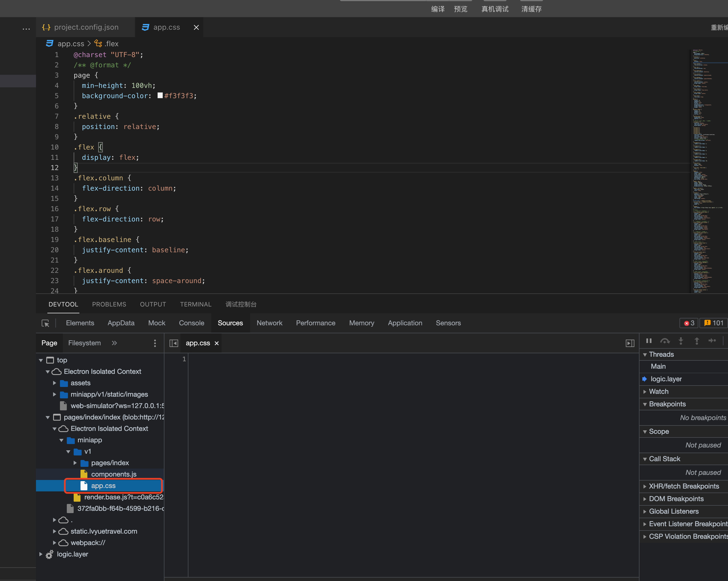This screenshot has width=728, height=581.
Task: Collapse the Sources navigator sidebar panel
Action: tap(174, 343)
